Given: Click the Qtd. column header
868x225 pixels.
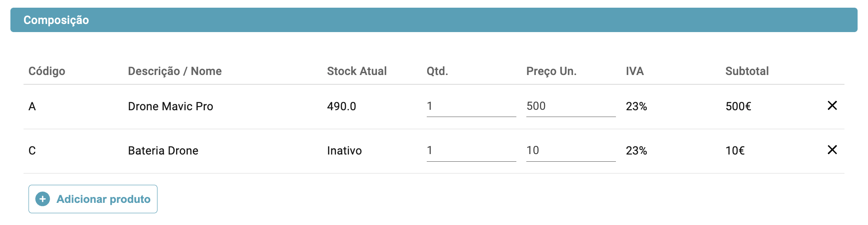Looking at the screenshot, I should click(x=437, y=71).
